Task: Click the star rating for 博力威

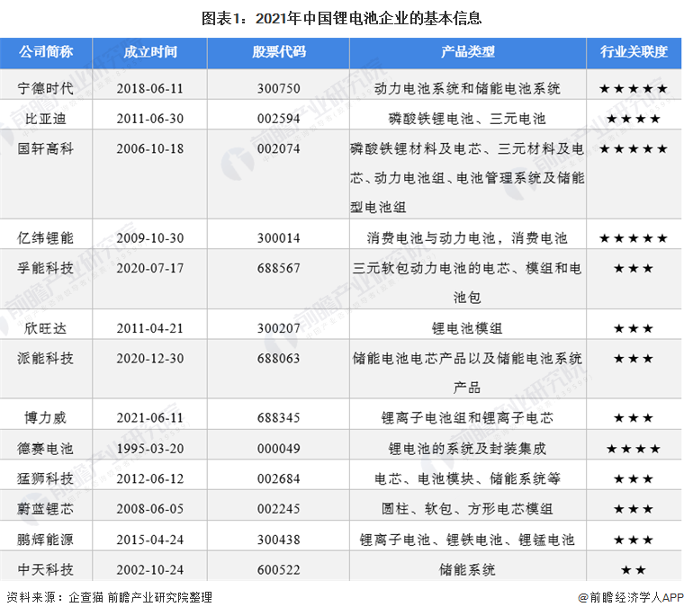Action: 634,418
